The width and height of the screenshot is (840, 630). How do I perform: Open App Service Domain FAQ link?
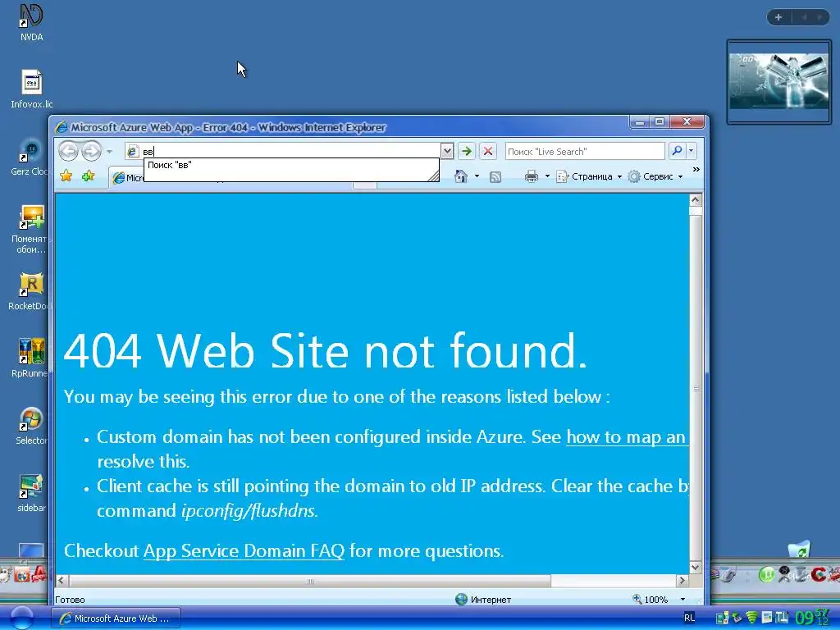244,551
